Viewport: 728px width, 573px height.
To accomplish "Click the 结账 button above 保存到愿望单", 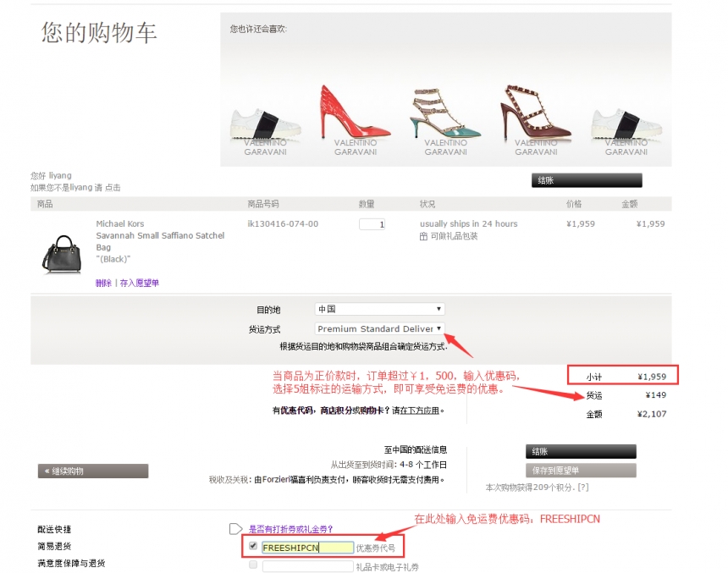I will pyautogui.click(x=581, y=451).
